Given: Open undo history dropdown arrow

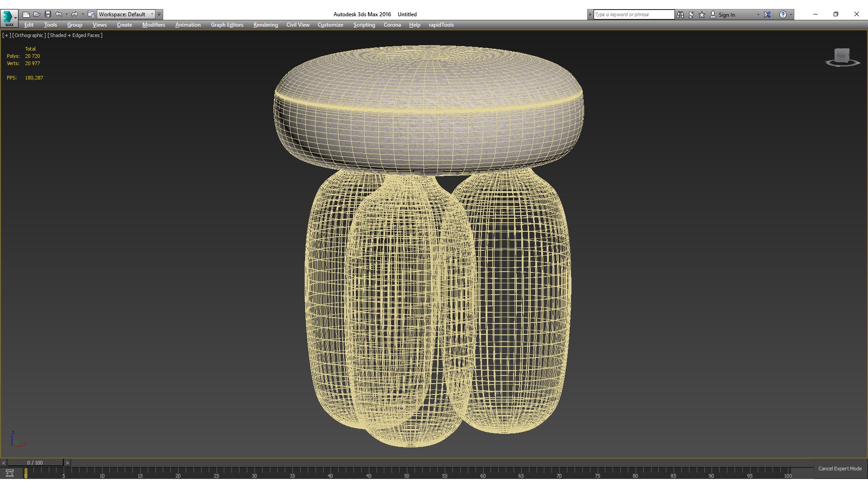Looking at the screenshot, I should pos(66,14).
